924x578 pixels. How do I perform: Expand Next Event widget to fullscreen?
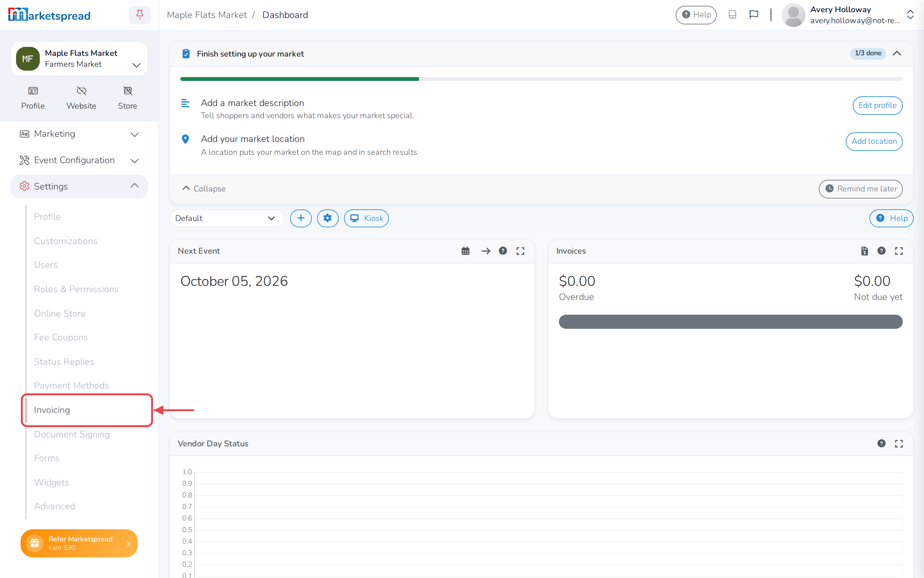[x=520, y=251]
